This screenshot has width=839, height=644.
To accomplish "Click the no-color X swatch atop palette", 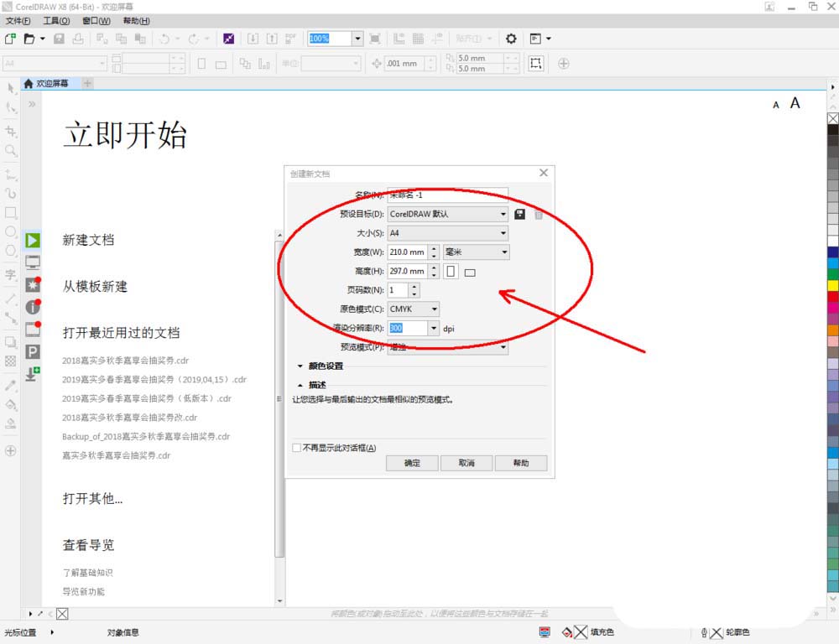I will (x=833, y=118).
